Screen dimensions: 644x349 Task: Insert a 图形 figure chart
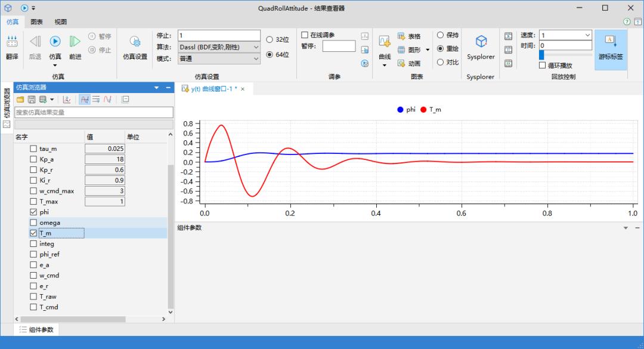coord(409,50)
